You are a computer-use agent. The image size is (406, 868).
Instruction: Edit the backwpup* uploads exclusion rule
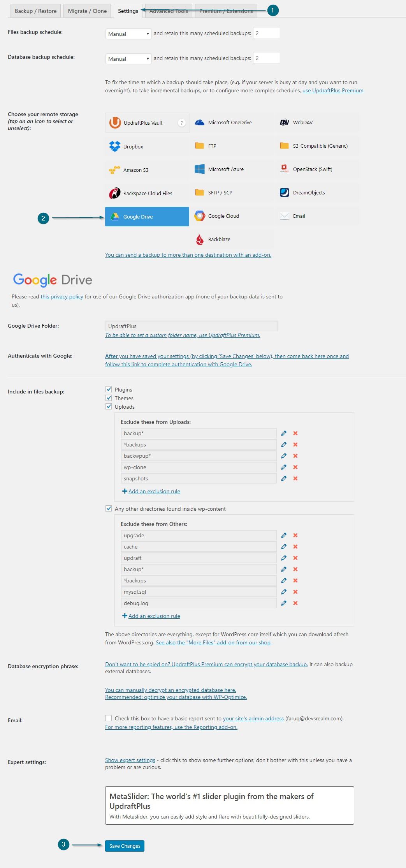[x=284, y=456]
